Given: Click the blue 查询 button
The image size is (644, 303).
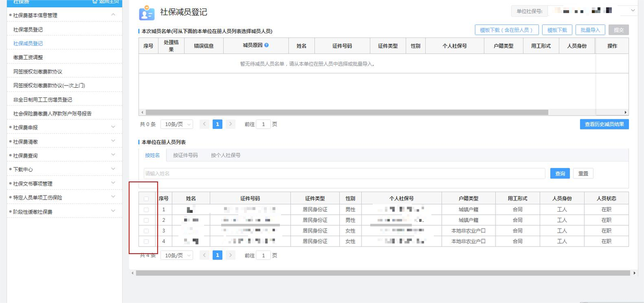Looking at the screenshot, I should click(x=560, y=174).
